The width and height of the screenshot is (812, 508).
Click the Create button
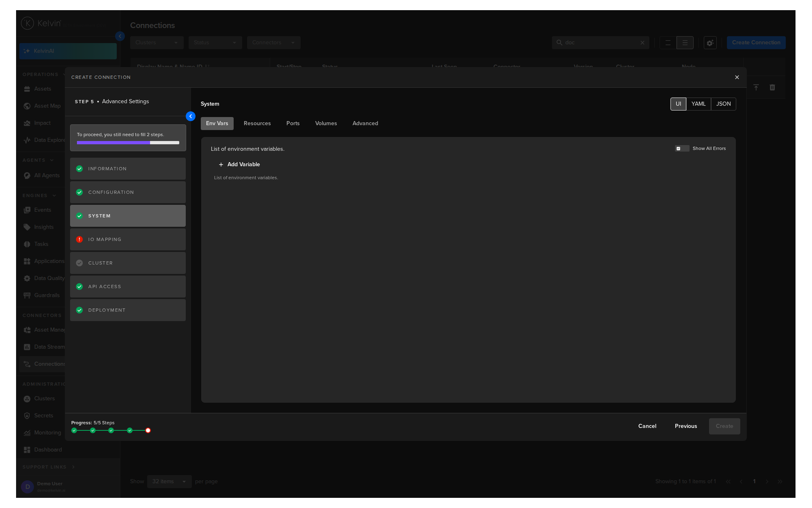724,426
